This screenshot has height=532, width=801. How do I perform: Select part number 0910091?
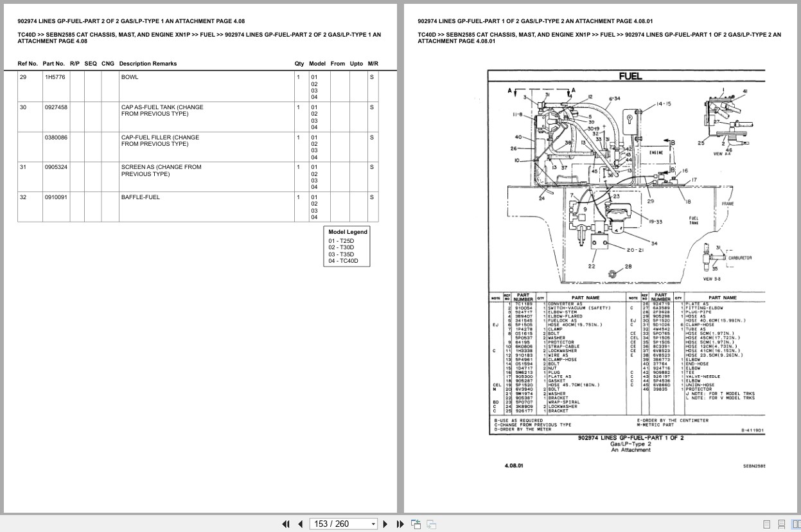pos(56,197)
